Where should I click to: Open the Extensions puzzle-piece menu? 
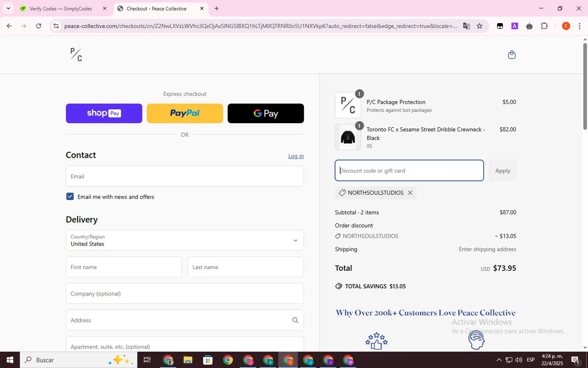point(544,26)
